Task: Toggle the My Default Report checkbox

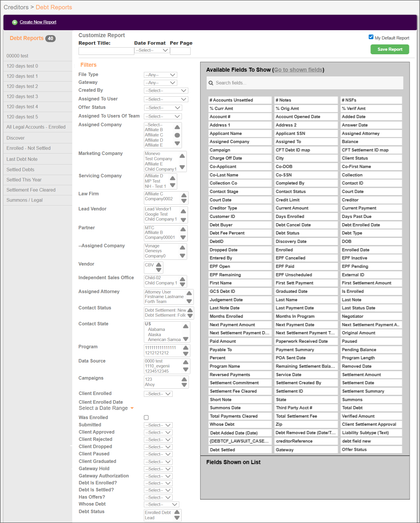Action: pyautogui.click(x=371, y=37)
